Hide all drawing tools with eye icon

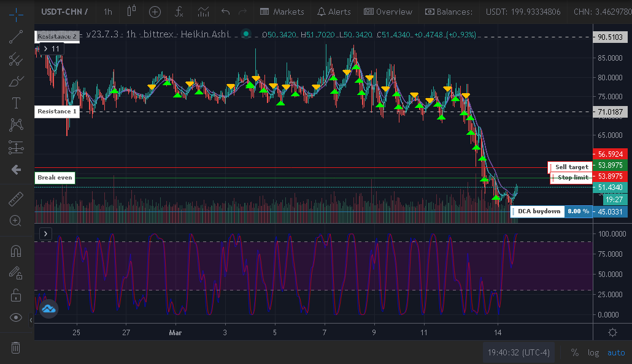[x=16, y=317]
